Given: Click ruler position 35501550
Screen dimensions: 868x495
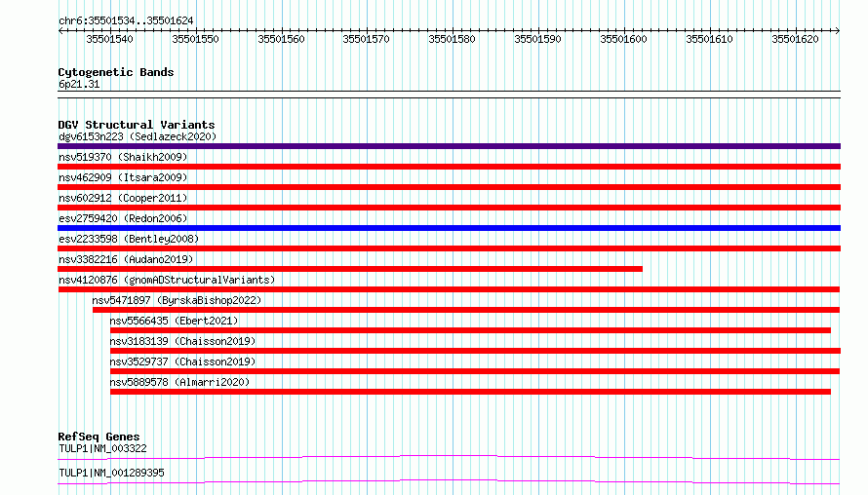Looking at the screenshot, I should (x=195, y=39).
